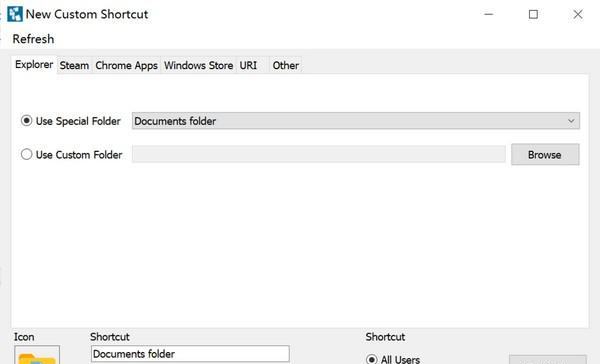Select the Explorer tab
The height and width of the screenshot is (364, 600).
tap(34, 65)
